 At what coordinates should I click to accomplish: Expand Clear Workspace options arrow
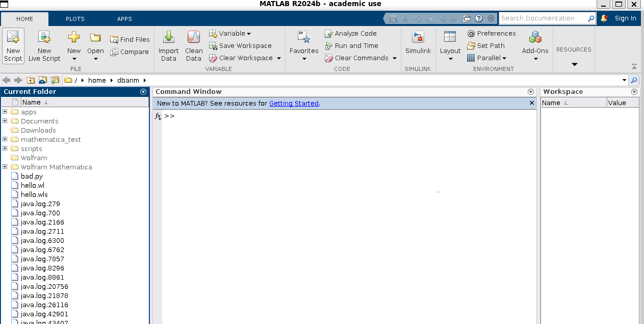point(279,58)
